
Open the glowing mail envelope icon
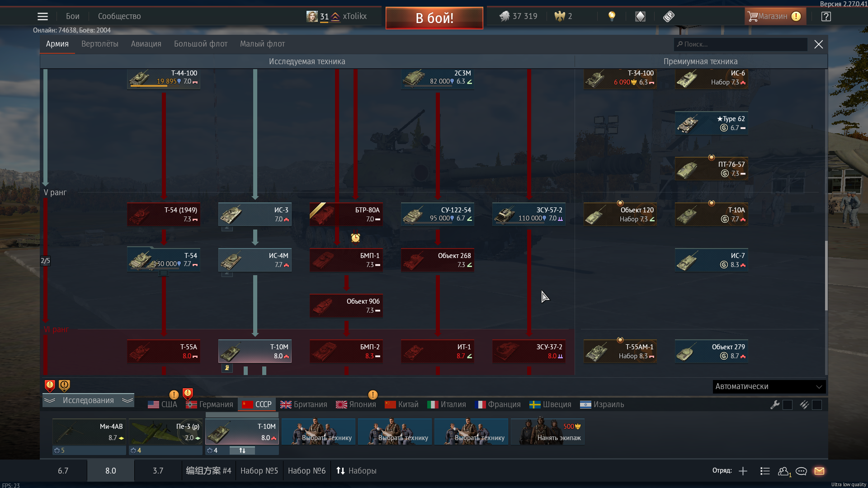[819, 471]
